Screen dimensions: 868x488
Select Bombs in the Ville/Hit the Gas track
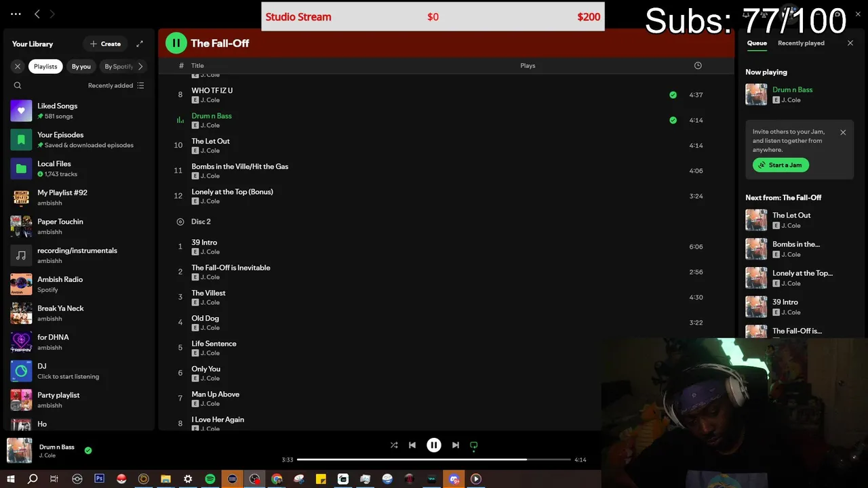446,171
